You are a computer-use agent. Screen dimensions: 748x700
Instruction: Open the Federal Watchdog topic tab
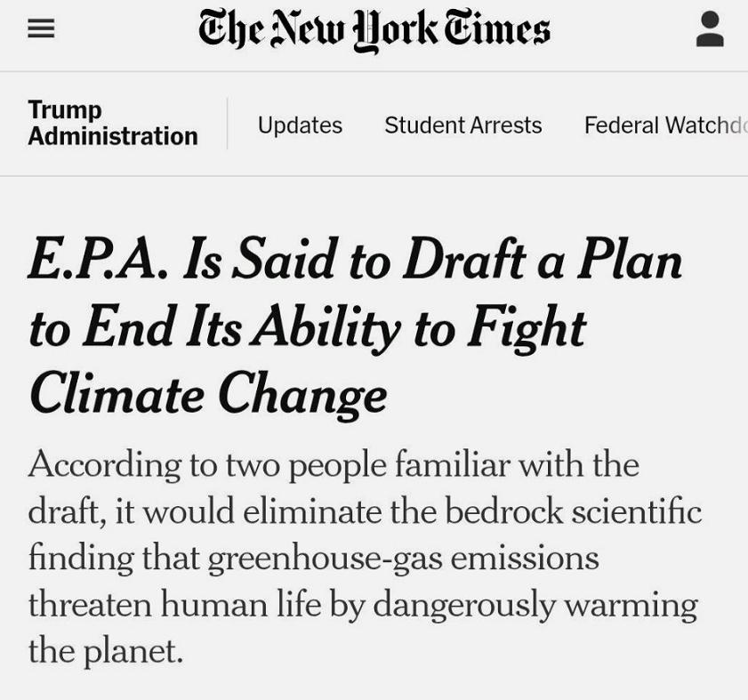[666, 125]
